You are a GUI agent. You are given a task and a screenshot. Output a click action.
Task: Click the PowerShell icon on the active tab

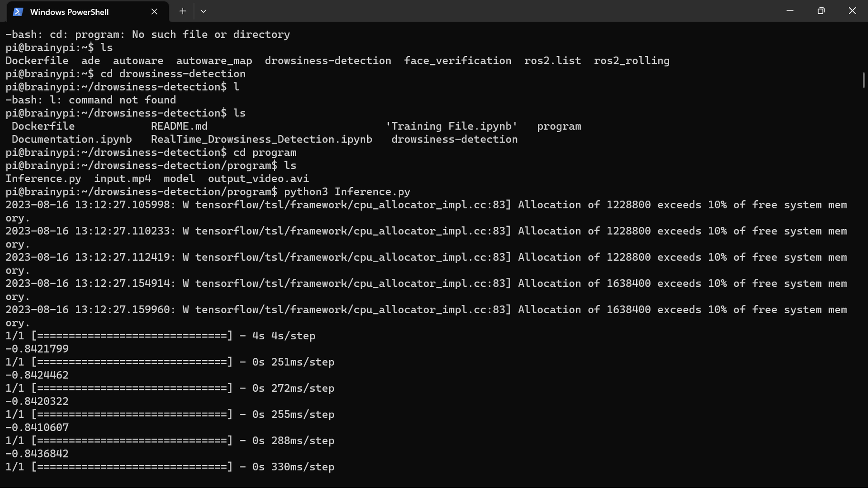click(18, 11)
